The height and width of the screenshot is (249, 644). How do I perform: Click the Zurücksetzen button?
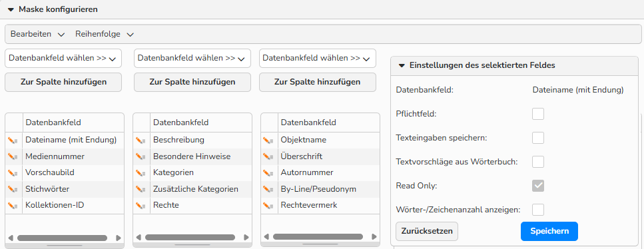[x=427, y=231]
